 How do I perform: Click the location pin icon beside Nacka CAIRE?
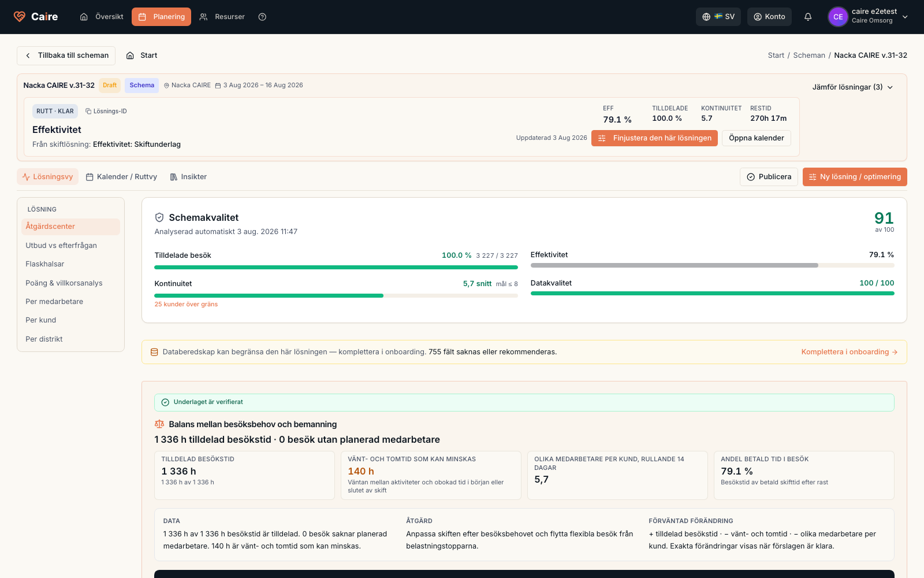[x=166, y=86]
